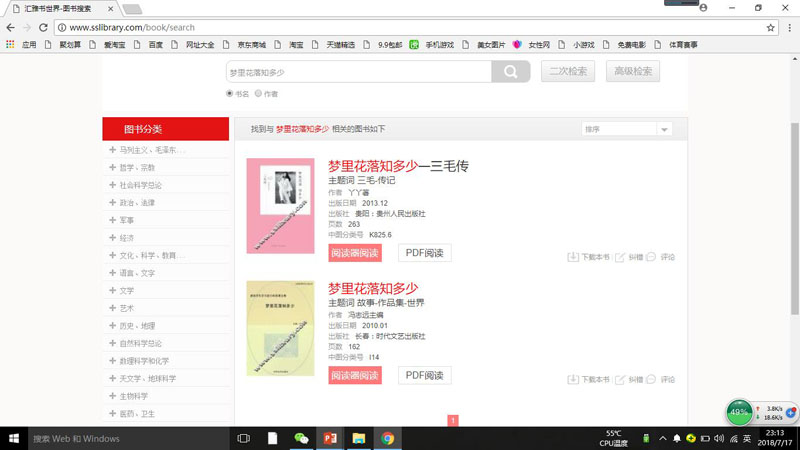Select the 作者 radio button
The height and width of the screenshot is (450, 800).
click(x=258, y=93)
